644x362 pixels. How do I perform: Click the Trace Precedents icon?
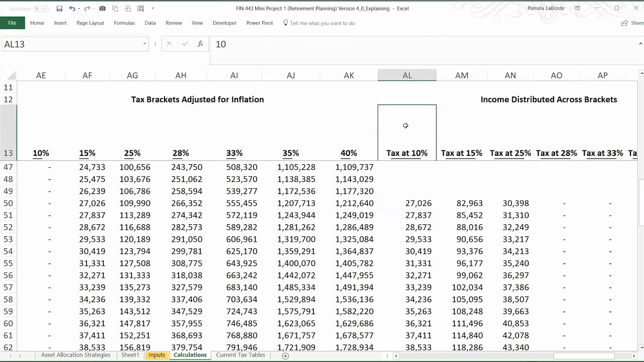(115, 9)
